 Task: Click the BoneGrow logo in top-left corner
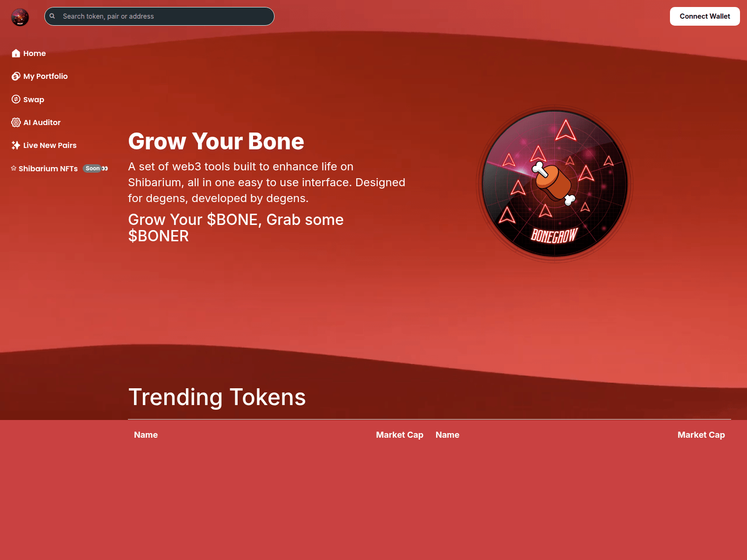(20, 17)
